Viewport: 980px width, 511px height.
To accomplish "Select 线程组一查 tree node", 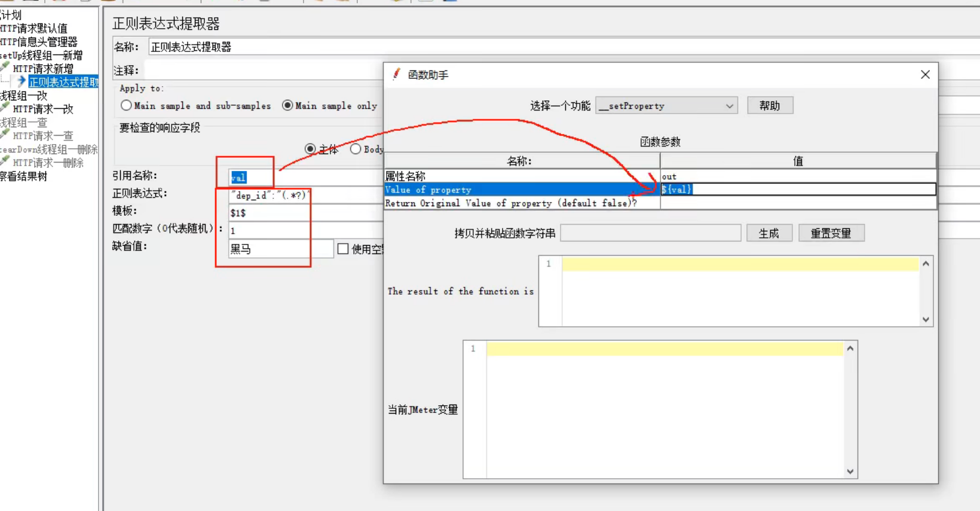I will tap(24, 123).
